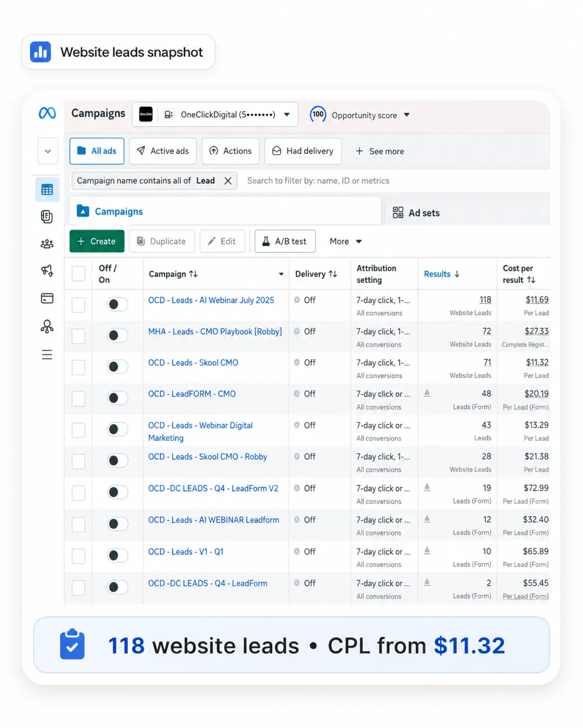The image size is (583, 728).
Task: Click the 118 Website Leads result value
Action: coord(485,300)
